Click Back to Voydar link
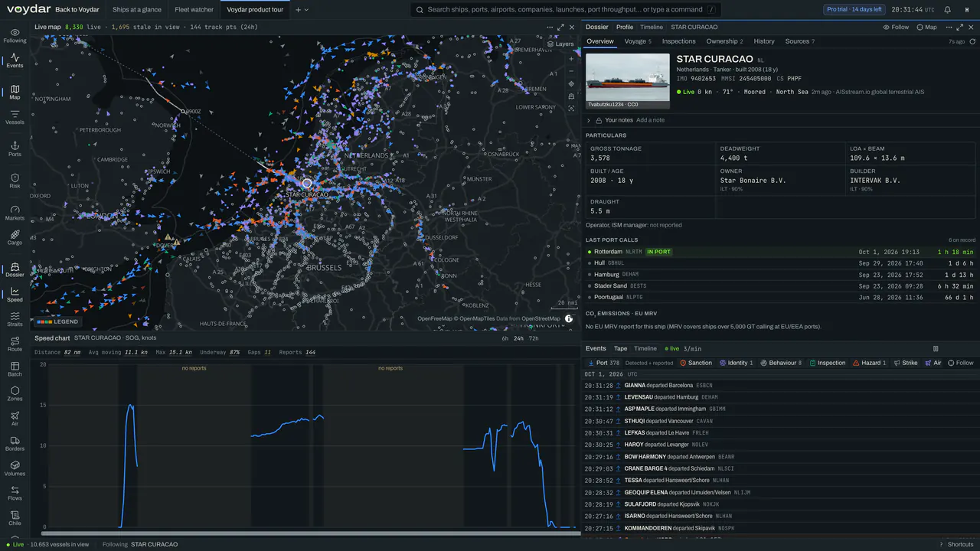980x551 pixels. coord(77,10)
